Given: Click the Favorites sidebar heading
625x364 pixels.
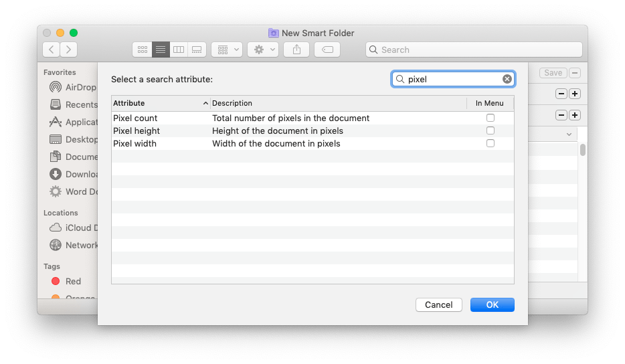Looking at the screenshot, I should pyautogui.click(x=60, y=72).
